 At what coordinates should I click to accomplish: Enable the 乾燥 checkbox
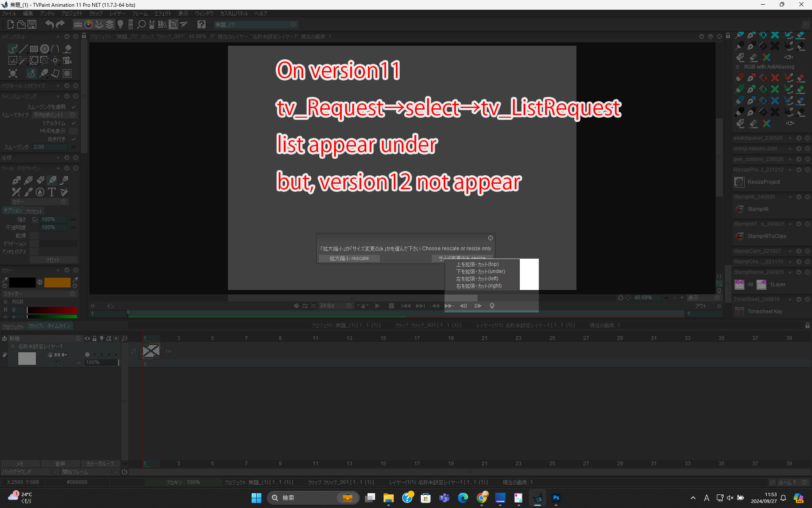coord(34,235)
